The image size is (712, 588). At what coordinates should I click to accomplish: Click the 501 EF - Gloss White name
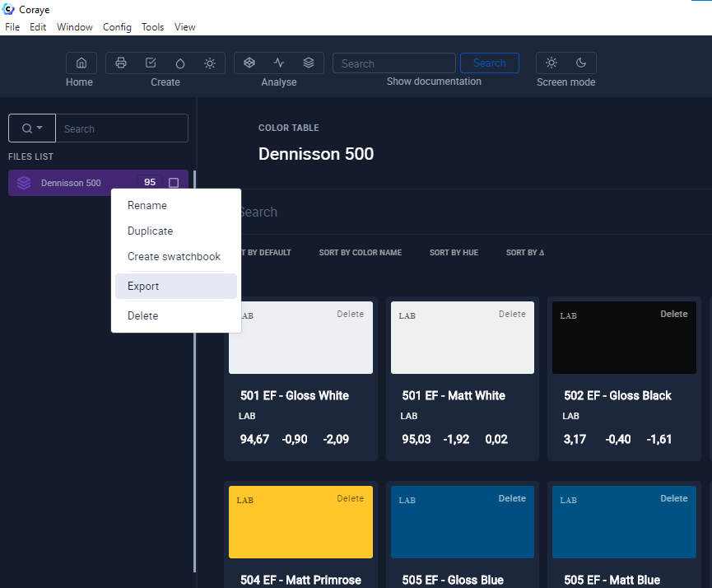tap(294, 396)
